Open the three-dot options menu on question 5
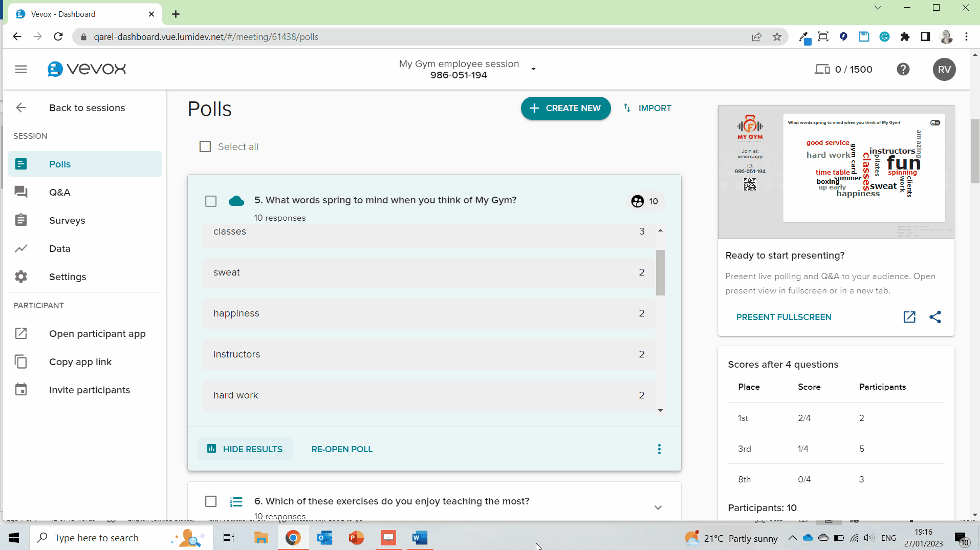Viewport: 980px width, 550px height. click(x=659, y=449)
